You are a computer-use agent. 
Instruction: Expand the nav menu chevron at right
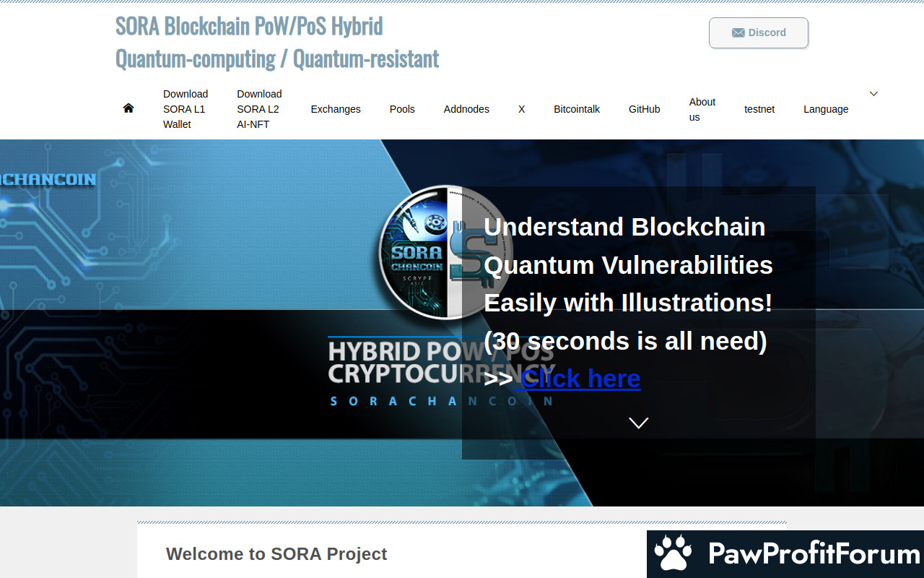point(873,94)
